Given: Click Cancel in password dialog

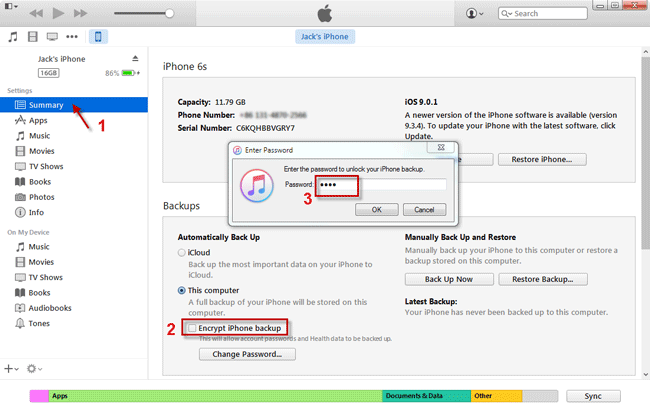Looking at the screenshot, I should pos(424,209).
